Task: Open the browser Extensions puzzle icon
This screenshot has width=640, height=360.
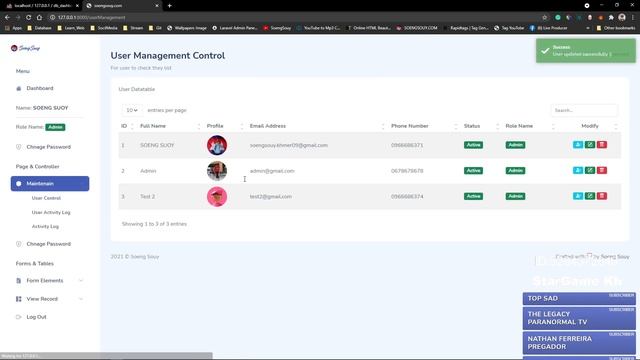Action: (611, 18)
